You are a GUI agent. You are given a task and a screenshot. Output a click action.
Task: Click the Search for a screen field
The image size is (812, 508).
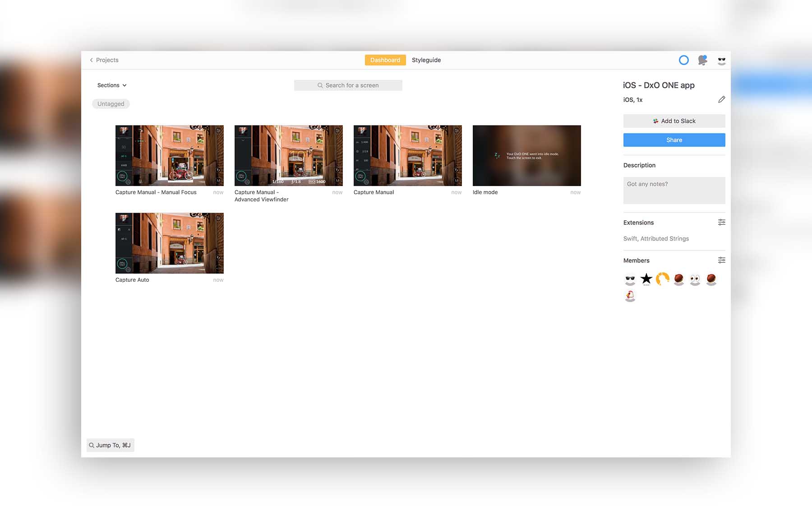tap(348, 85)
